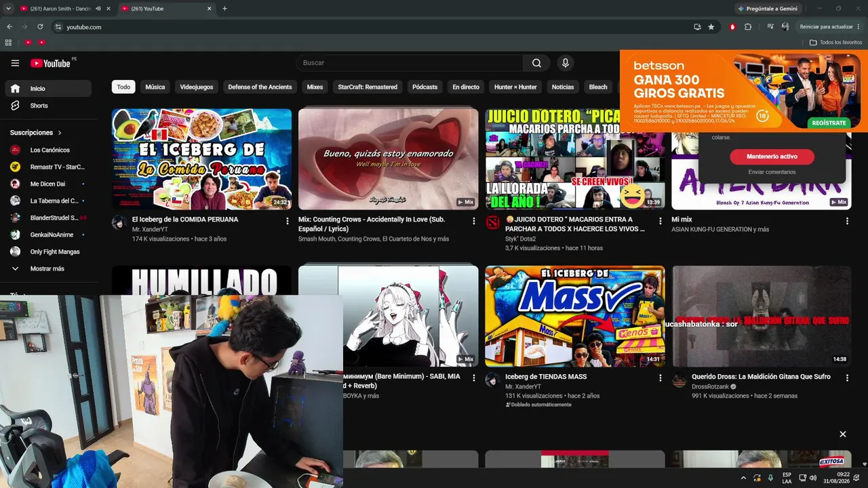Start voice search with the microphone
Viewport: 868px width, 488px height.
pos(565,63)
